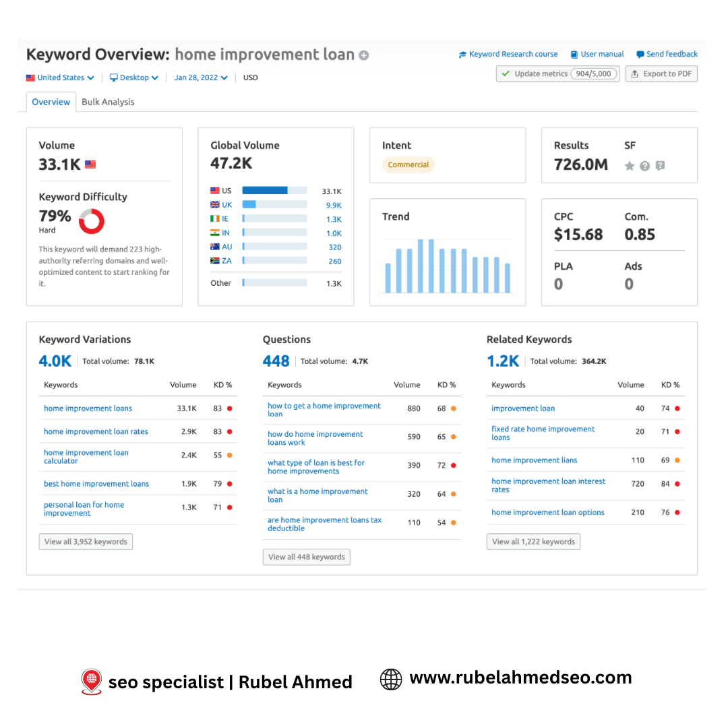728x728 pixels.
Task: Open the home improvement loan rates keyword link
Action: (96, 431)
